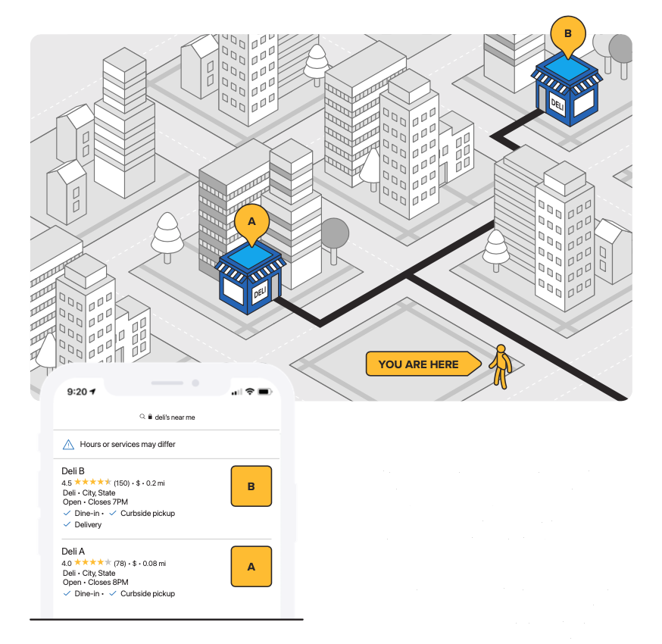Tap the lock icon beside search text
The image size is (662, 644).
150,417
